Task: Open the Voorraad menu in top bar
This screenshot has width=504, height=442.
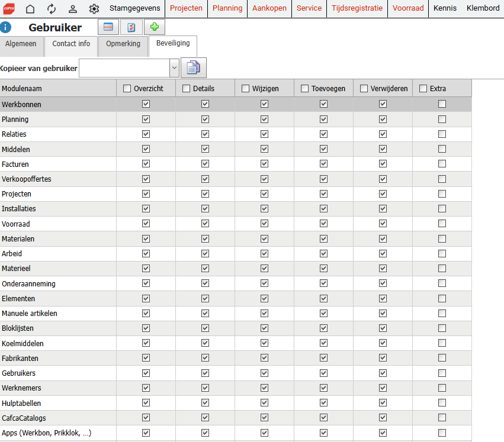Action: pyautogui.click(x=408, y=8)
